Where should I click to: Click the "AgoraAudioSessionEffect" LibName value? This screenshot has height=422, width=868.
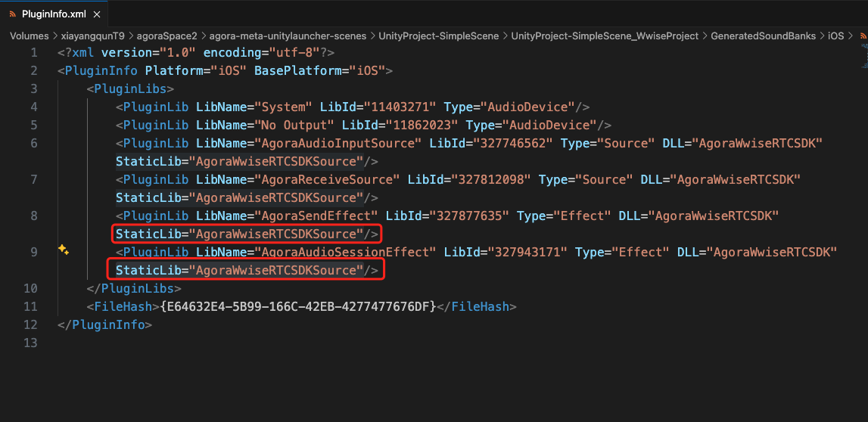click(x=346, y=252)
